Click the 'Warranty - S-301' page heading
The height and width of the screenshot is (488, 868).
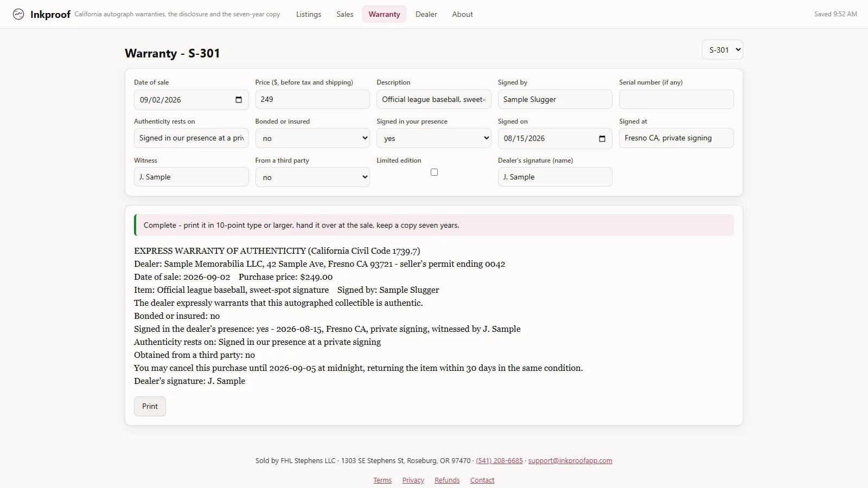coord(173,53)
